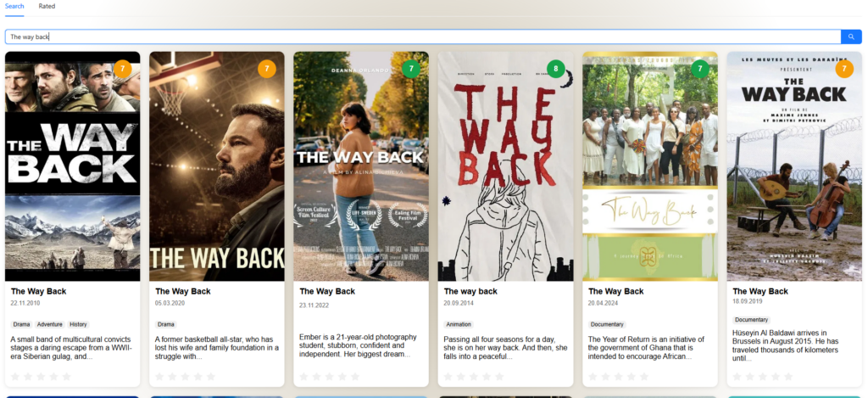Click the description starting 'Ember is a 21-year-old'
The image size is (868, 398).
click(359, 345)
